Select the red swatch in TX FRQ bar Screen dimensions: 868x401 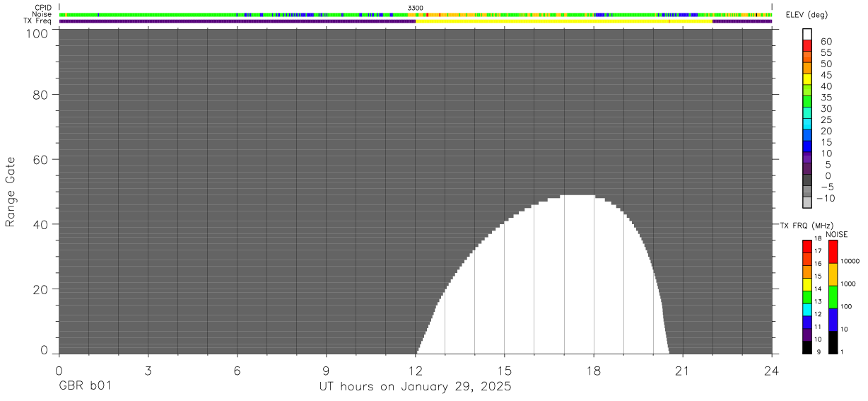click(807, 247)
